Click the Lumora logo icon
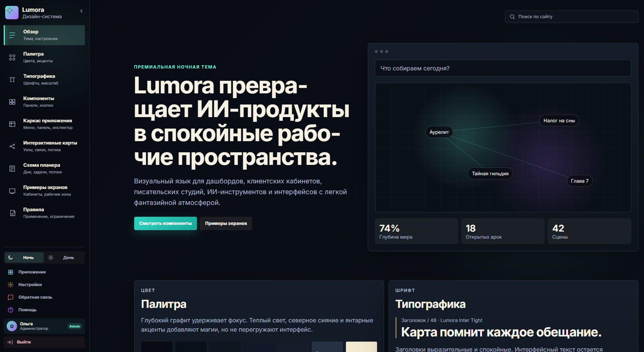The height and width of the screenshot is (352, 644). 12,13
